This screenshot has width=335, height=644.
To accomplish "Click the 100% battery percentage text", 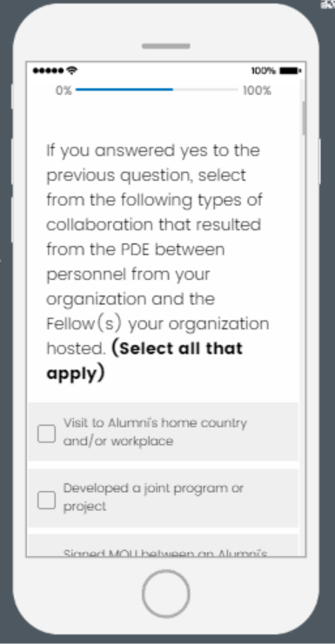I will 263,70.
